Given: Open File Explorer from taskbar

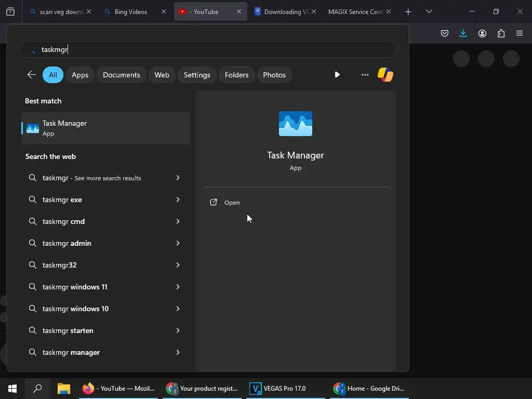Looking at the screenshot, I should pos(64,389).
